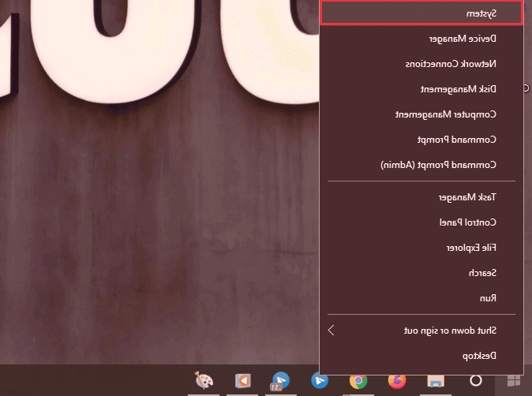Open the Paint app from the taskbar
This screenshot has width=532, height=396.
[204, 380]
